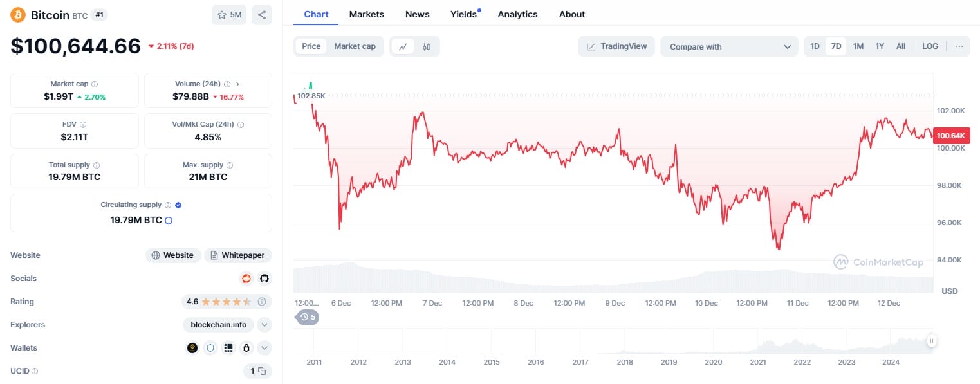Click the 102.85K opening price label
The height and width of the screenshot is (384, 980).
[311, 96]
